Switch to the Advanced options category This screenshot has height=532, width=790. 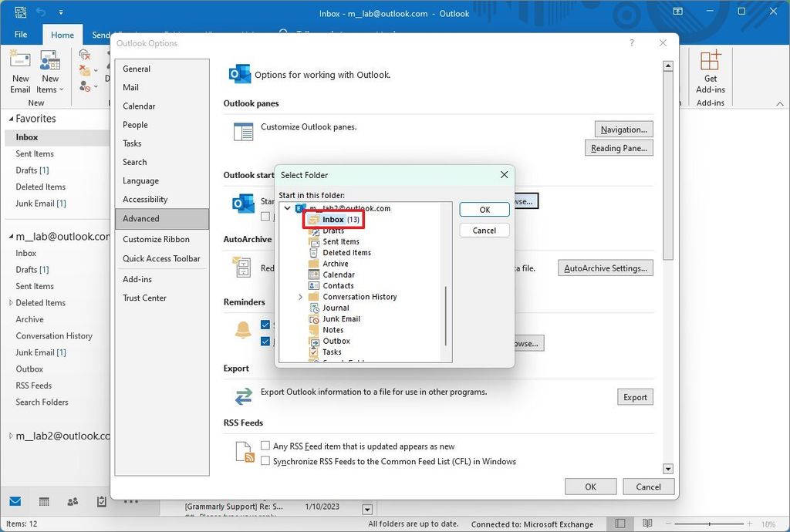click(141, 218)
